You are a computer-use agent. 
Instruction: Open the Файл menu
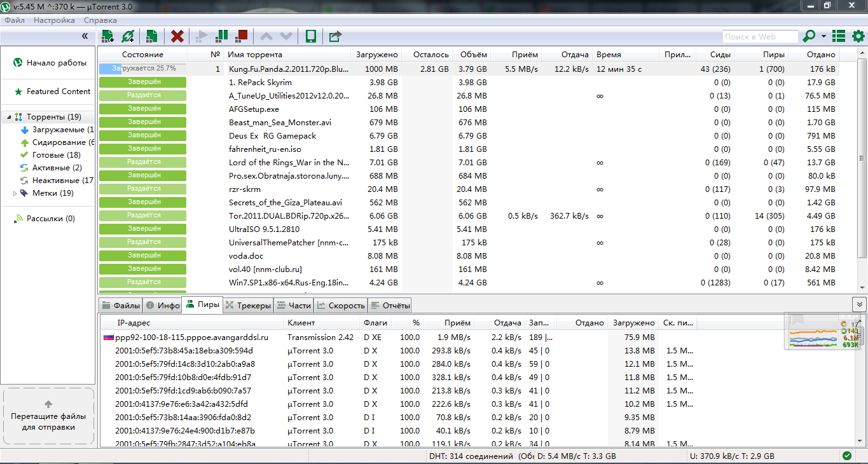pyautogui.click(x=15, y=20)
